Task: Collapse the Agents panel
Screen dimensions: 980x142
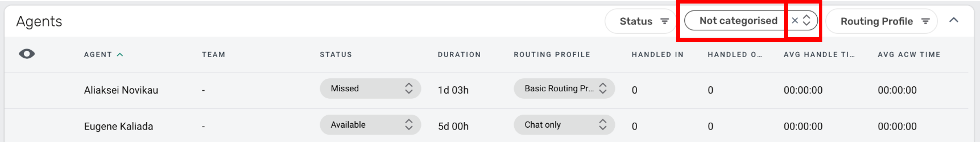Action: (953, 21)
